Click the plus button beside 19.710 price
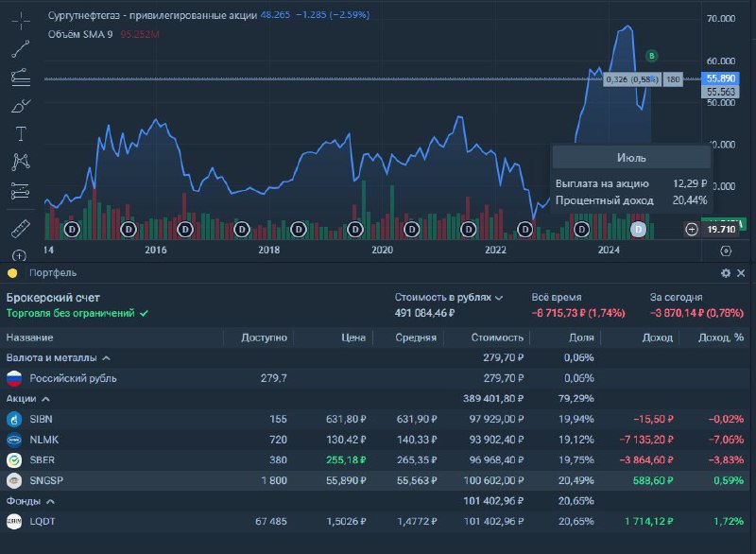Screen dimensions: 756x554 pos(692,230)
